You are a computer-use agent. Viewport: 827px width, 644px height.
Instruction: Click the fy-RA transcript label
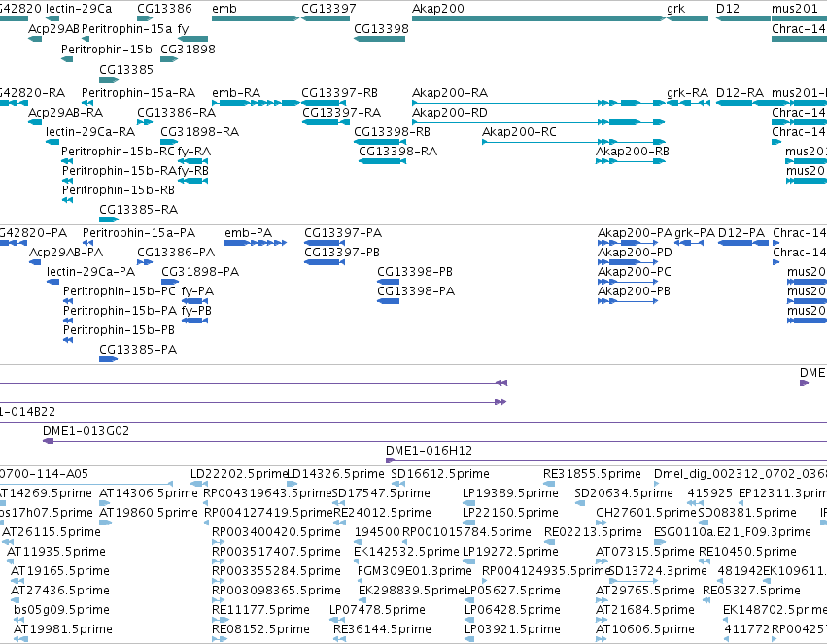(x=194, y=152)
